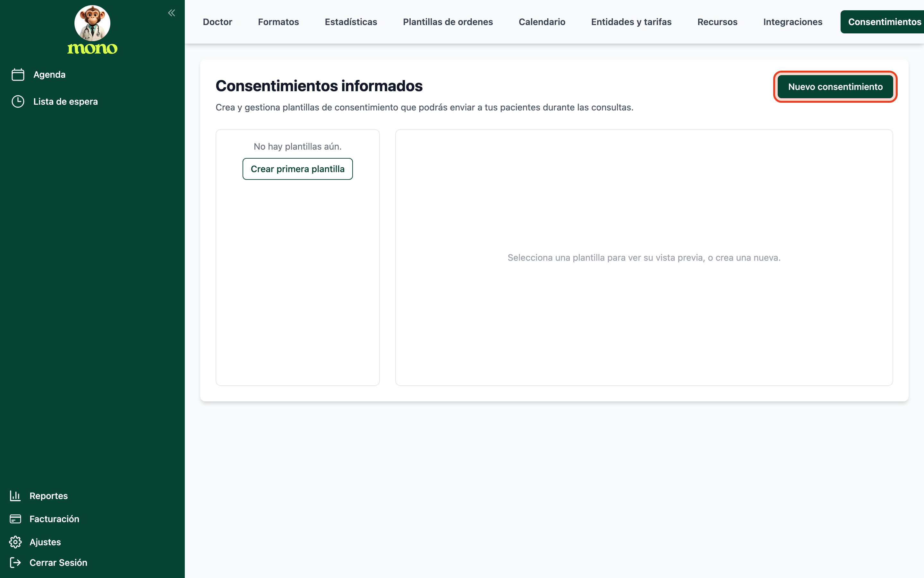Click the Nuevo consentimiento button
924x578 pixels.
coord(835,87)
